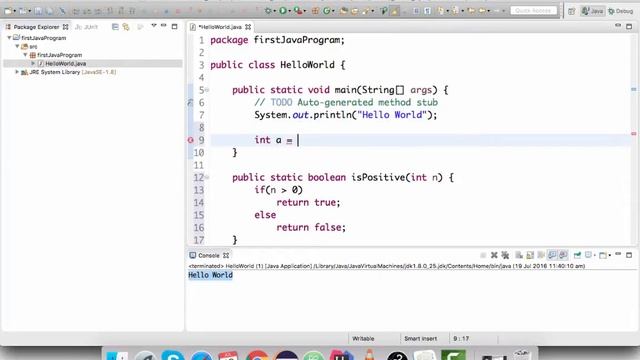Select the HelloWorld.java editor tab
The image size is (640, 360).
coord(220,27)
